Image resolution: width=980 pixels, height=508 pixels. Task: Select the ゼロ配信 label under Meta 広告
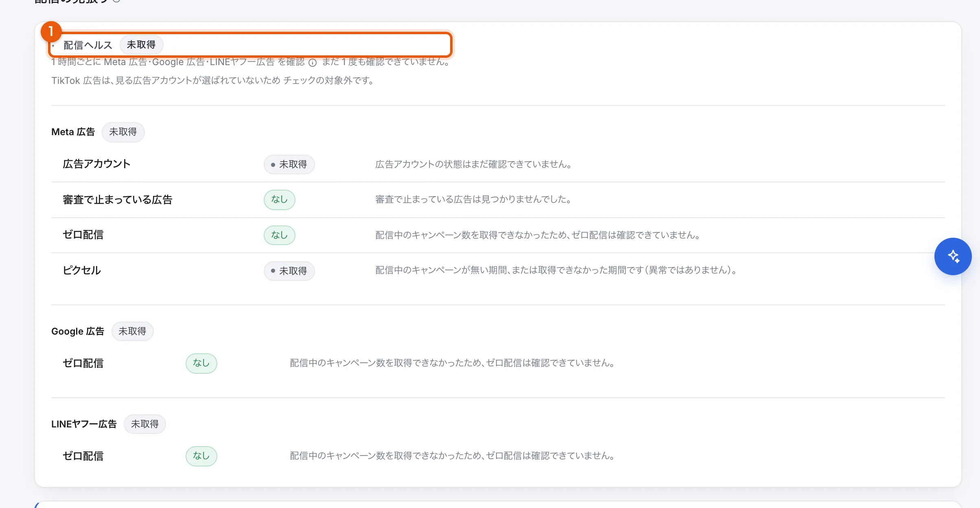coord(83,235)
